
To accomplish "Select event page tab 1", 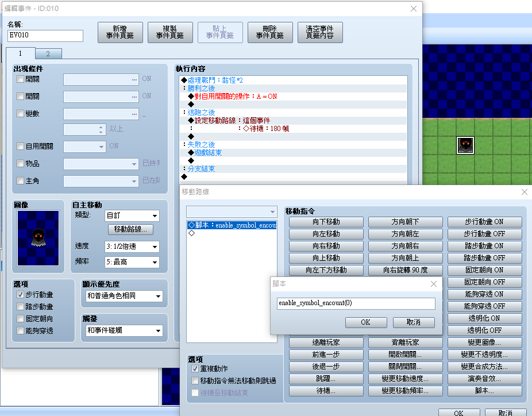I will (x=20, y=53).
